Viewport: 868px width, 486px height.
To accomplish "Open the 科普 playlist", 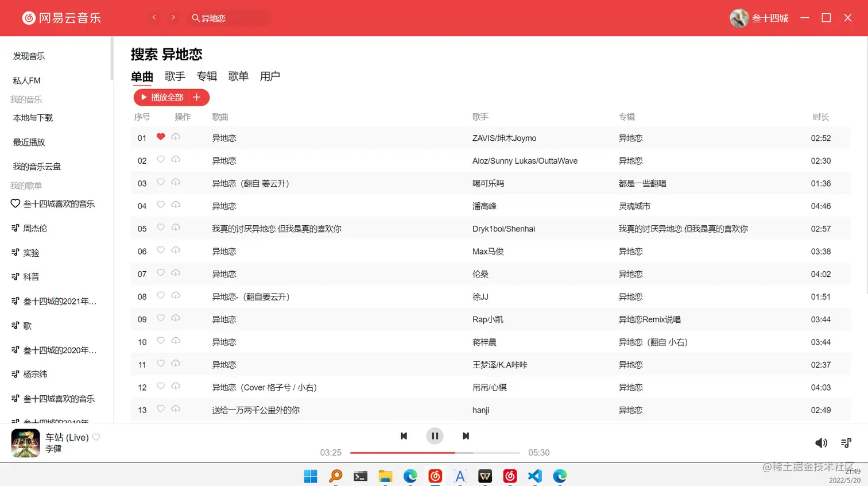I will (31, 277).
